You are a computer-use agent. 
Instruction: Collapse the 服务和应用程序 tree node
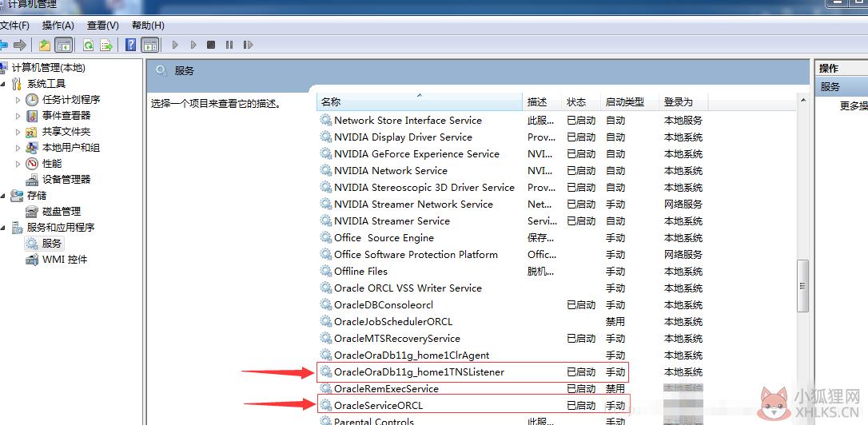click(x=3, y=228)
